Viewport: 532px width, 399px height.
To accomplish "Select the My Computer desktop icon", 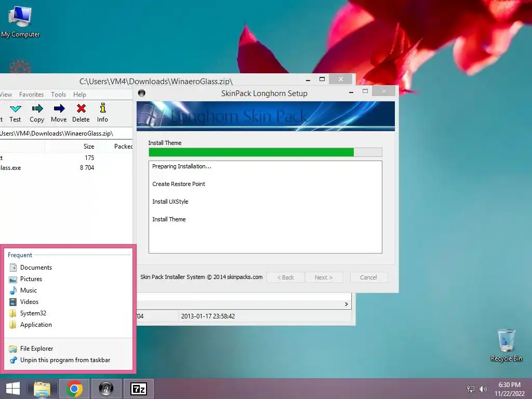I will tap(20, 22).
